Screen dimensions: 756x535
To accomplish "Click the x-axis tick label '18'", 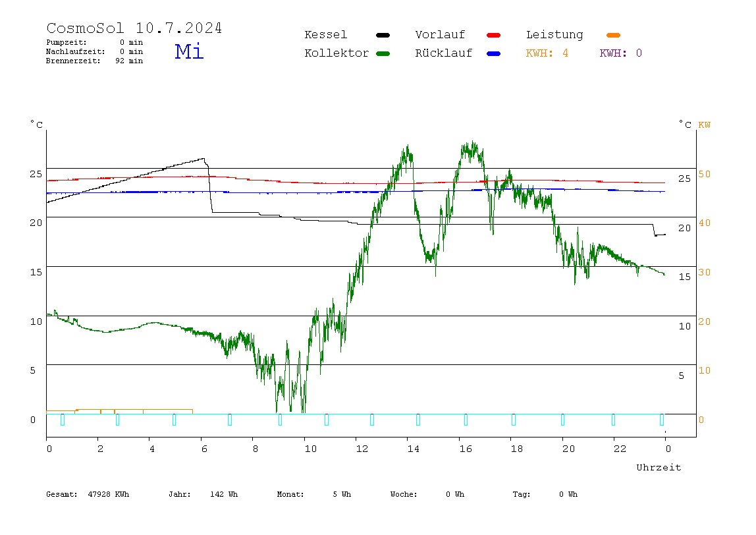I will (517, 449).
